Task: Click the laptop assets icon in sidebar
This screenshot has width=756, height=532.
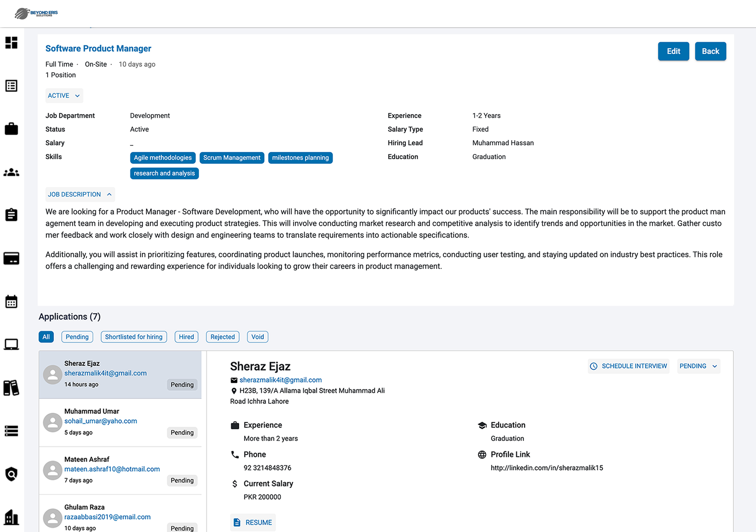Action: [x=11, y=344]
